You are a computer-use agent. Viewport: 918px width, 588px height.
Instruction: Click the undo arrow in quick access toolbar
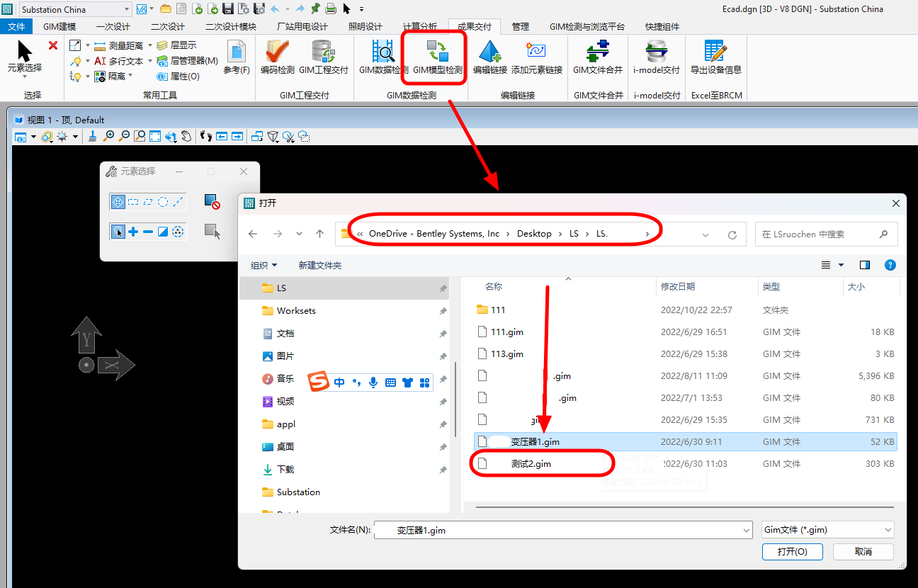coord(275,9)
